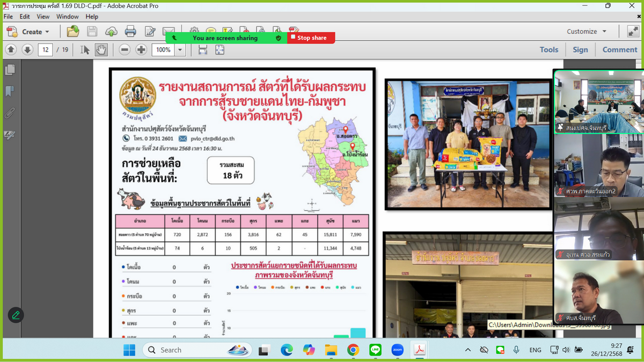Open the Attachments paperclip panel
The image size is (644, 362).
pyautogui.click(x=10, y=113)
